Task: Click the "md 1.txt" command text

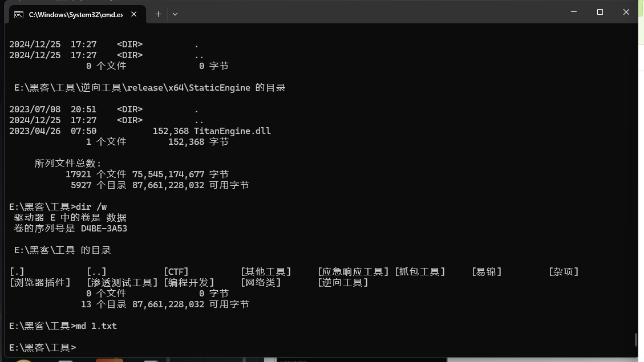Action: coord(96,326)
